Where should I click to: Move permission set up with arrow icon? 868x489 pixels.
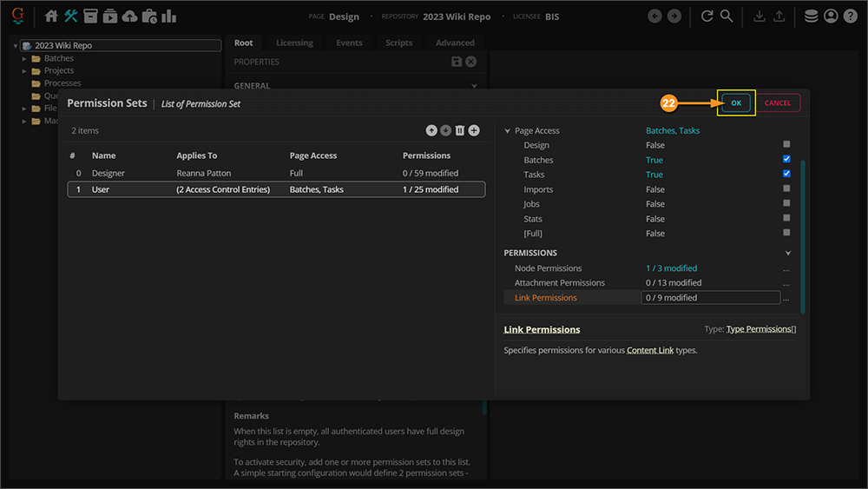[431, 130]
